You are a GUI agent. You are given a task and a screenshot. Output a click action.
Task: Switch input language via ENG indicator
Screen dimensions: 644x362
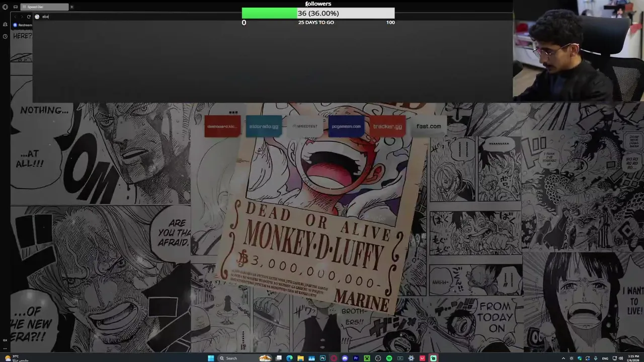tap(605, 358)
